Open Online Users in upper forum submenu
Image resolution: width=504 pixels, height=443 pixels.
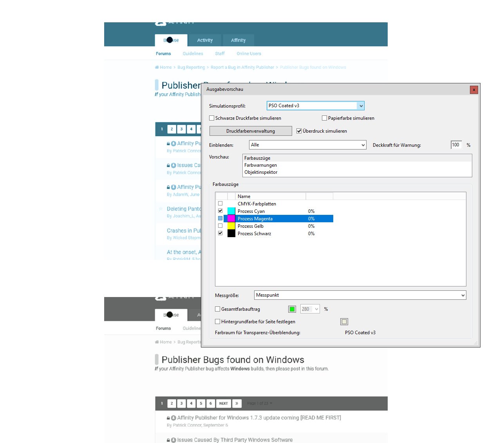point(249,54)
